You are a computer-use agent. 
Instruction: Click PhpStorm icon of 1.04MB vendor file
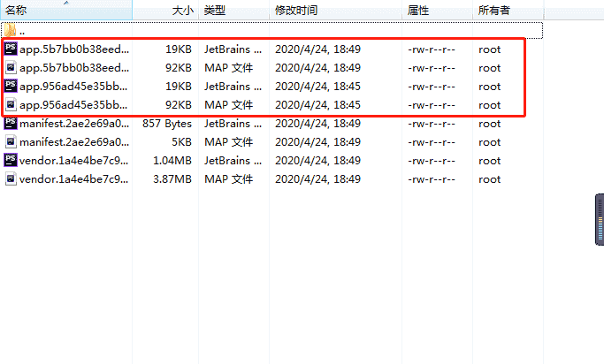(11, 160)
